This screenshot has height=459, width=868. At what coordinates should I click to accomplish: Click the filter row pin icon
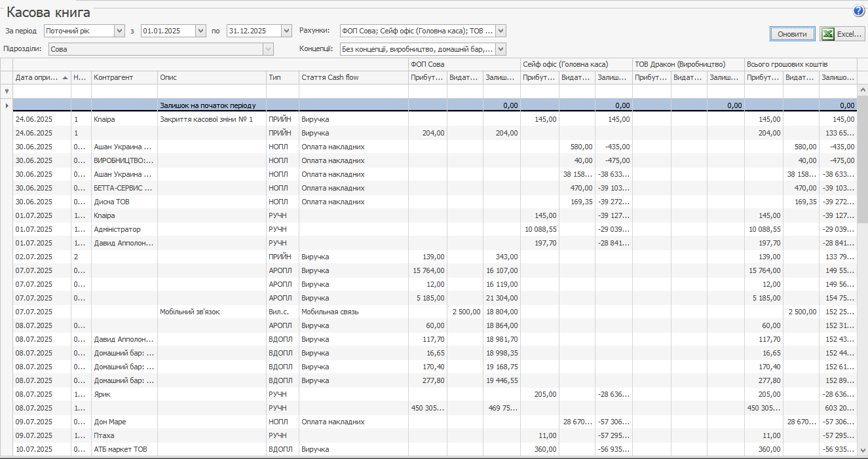pyautogui.click(x=7, y=91)
